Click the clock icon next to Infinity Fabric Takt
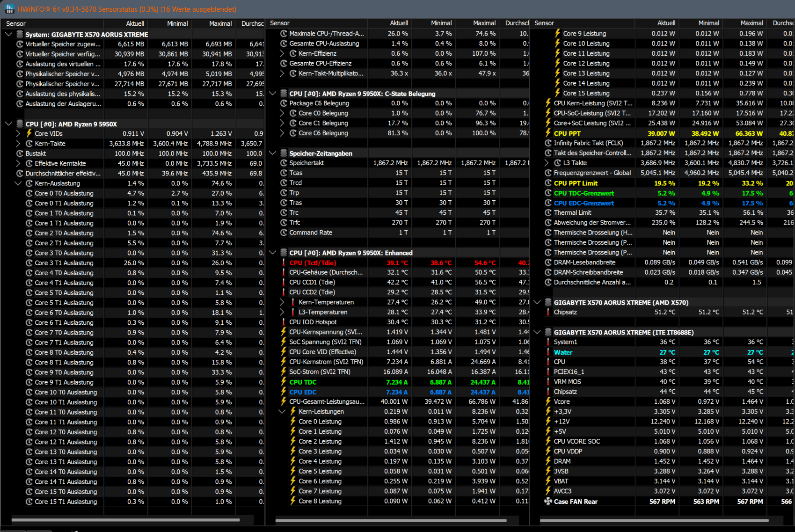 tap(548, 143)
